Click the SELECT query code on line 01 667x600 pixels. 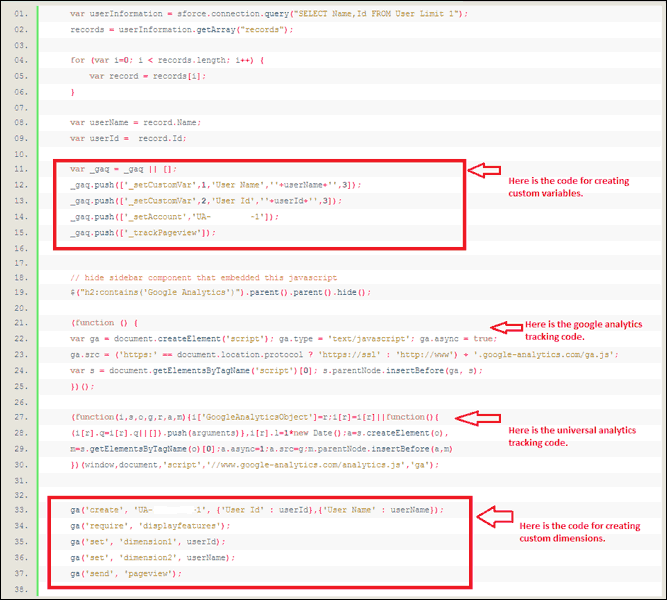coord(269,14)
